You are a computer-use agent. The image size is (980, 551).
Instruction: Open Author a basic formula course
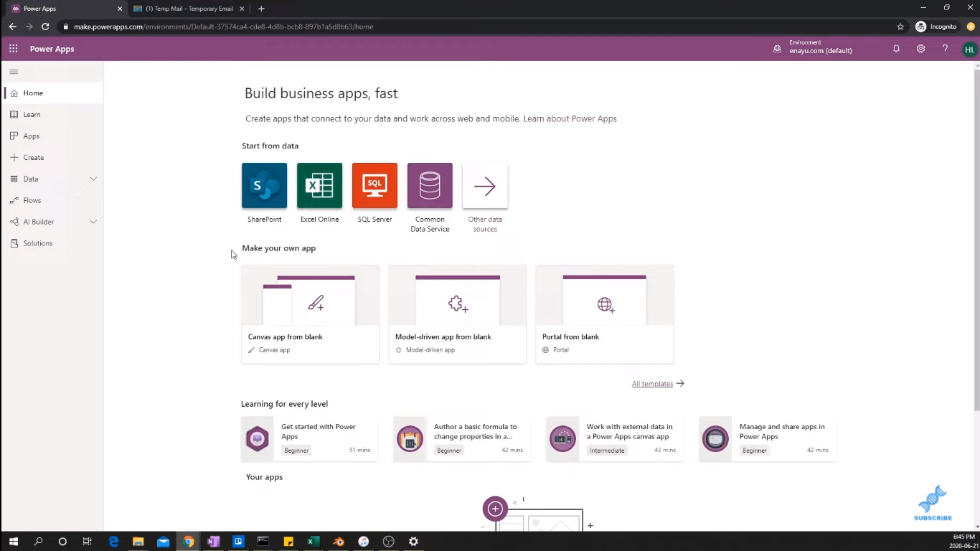(x=462, y=438)
